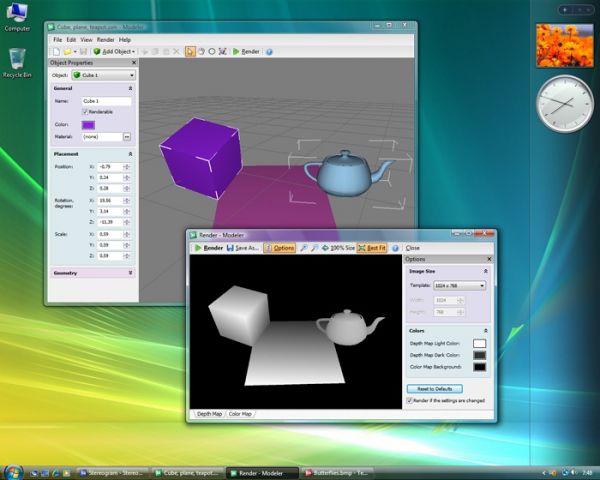Uncheck Render if the settings are changed
Image resolution: width=600 pixels, height=480 pixels.
pos(410,400)
